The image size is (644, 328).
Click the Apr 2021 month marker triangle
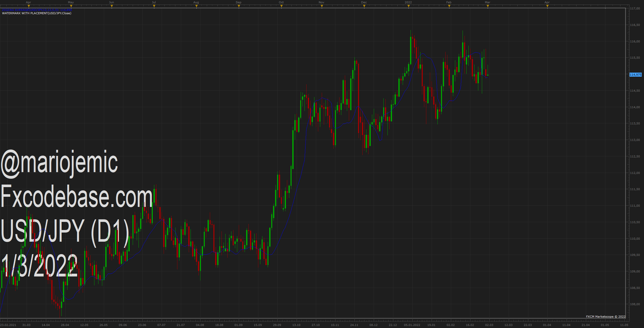(x=28, y=6)
